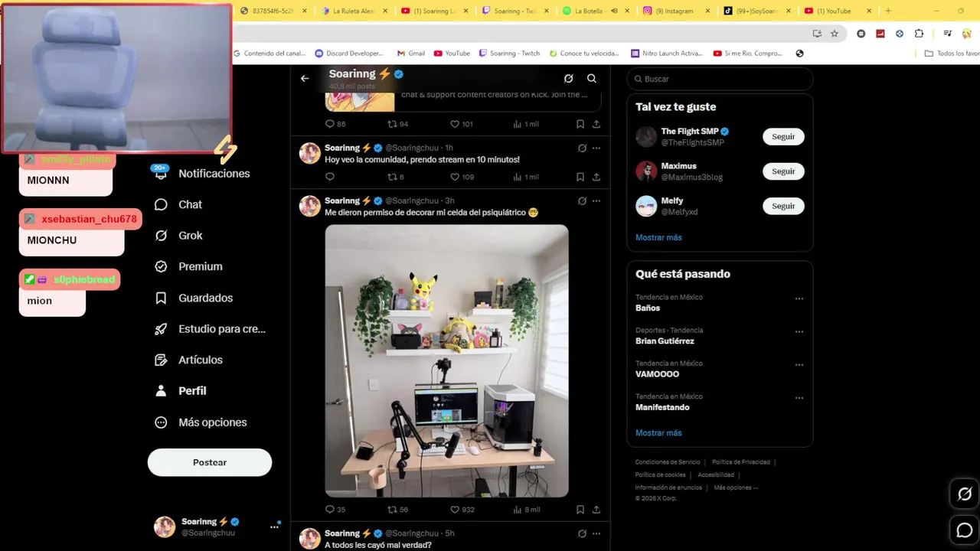View analytics of the 8 mil views tweet

517,509
